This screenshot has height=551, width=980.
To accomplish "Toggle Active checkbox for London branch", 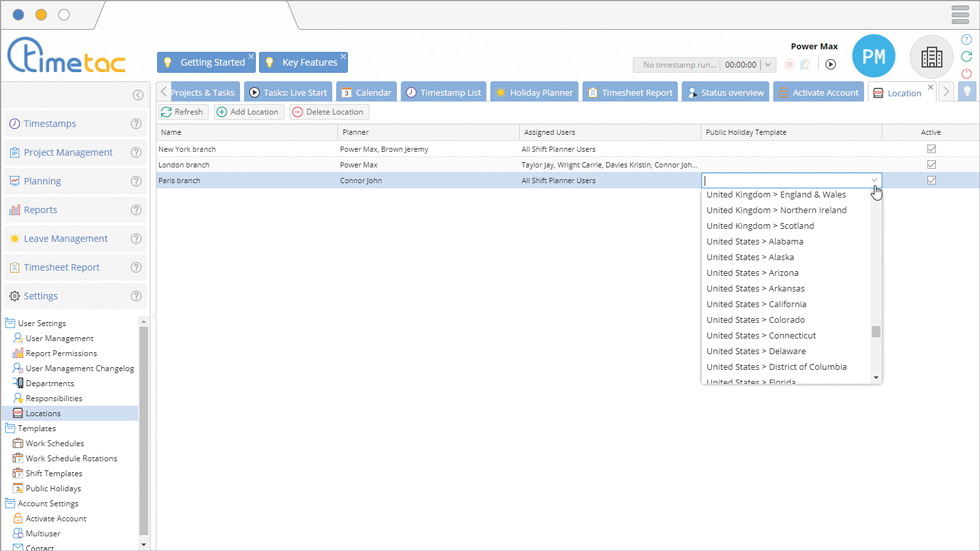I will [x=931, y=165].
